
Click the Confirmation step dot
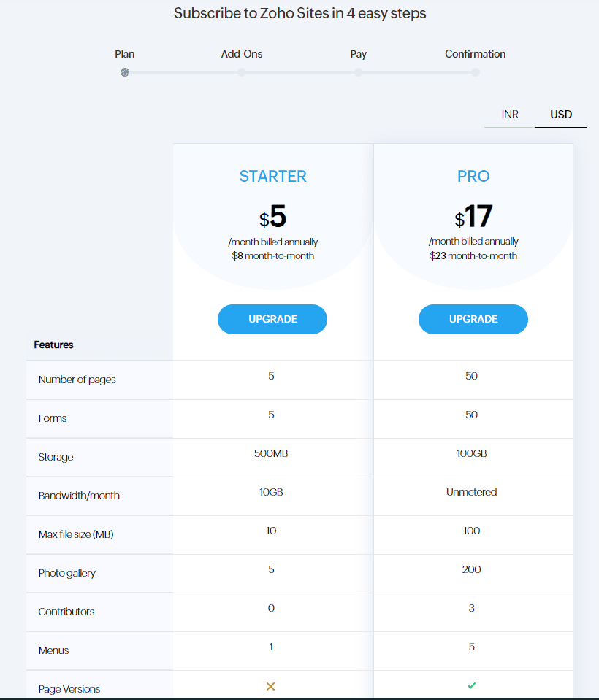click(476, 72)
